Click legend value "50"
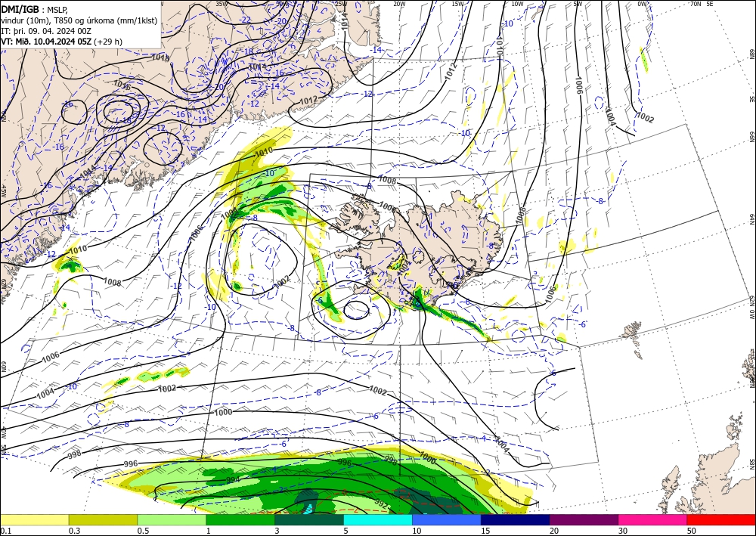This screenshot has height=536, width=756. pos(692,531)
